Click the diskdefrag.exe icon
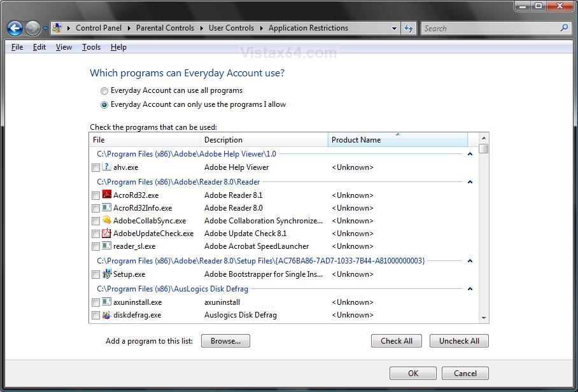Screen dimensions: 578x392 tap(106, 314)
